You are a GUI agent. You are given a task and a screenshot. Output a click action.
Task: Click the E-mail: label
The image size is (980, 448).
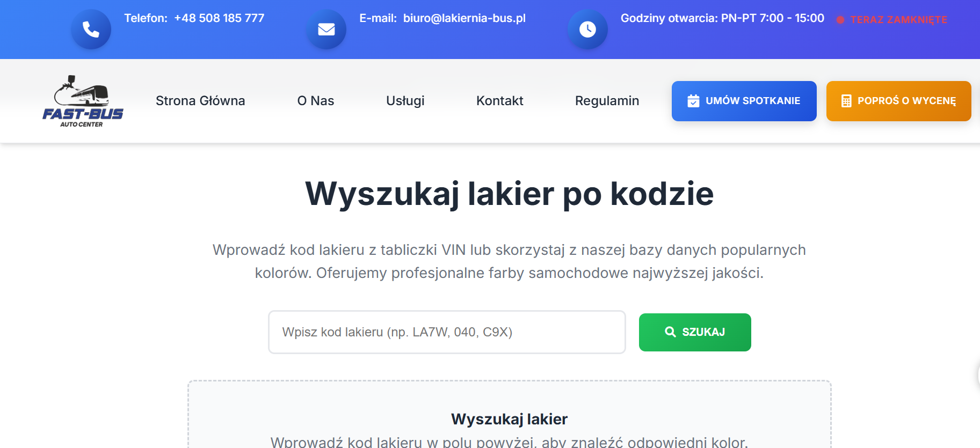coord(378,18)
